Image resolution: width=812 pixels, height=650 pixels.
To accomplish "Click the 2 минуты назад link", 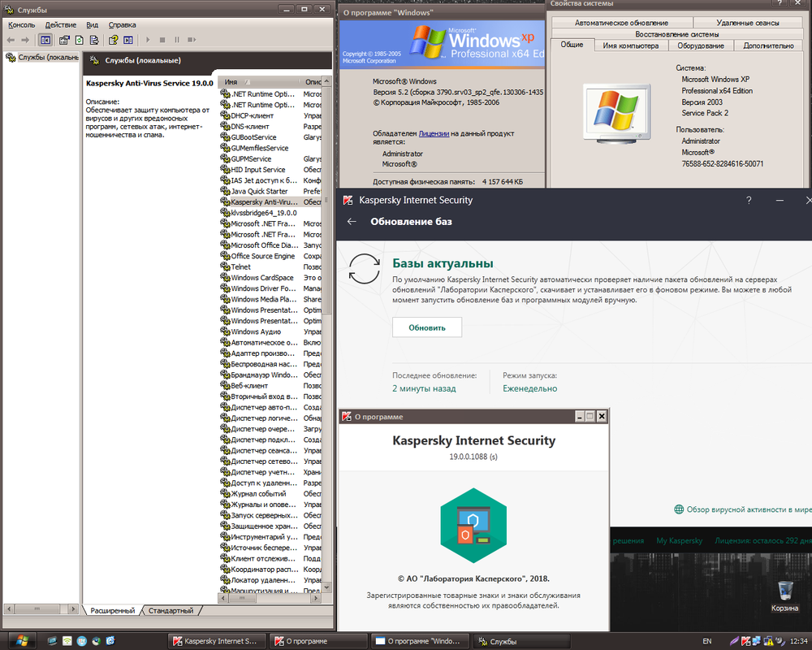I will tap(424, 388).
